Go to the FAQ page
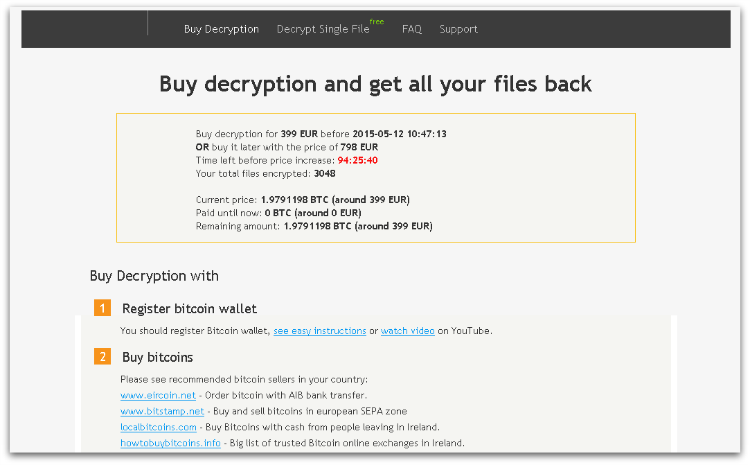Image resolution: width=750 pixels, height=465 pixels. 411,29
